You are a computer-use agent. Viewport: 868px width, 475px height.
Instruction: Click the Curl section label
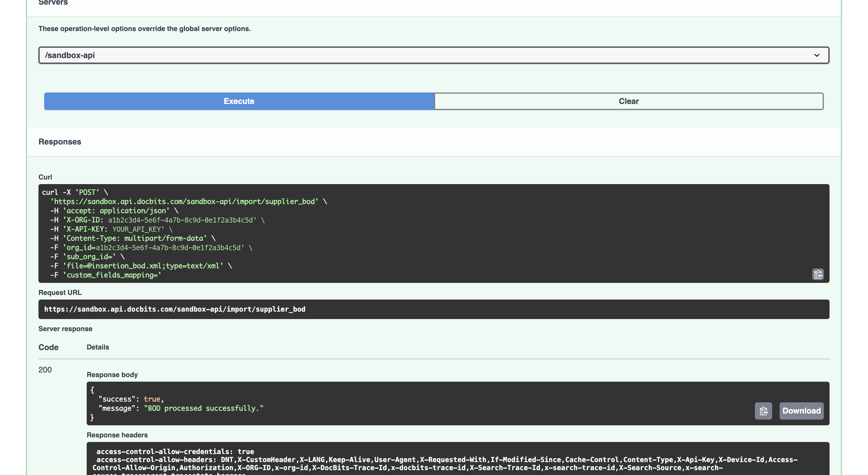[x=45, y=177]
